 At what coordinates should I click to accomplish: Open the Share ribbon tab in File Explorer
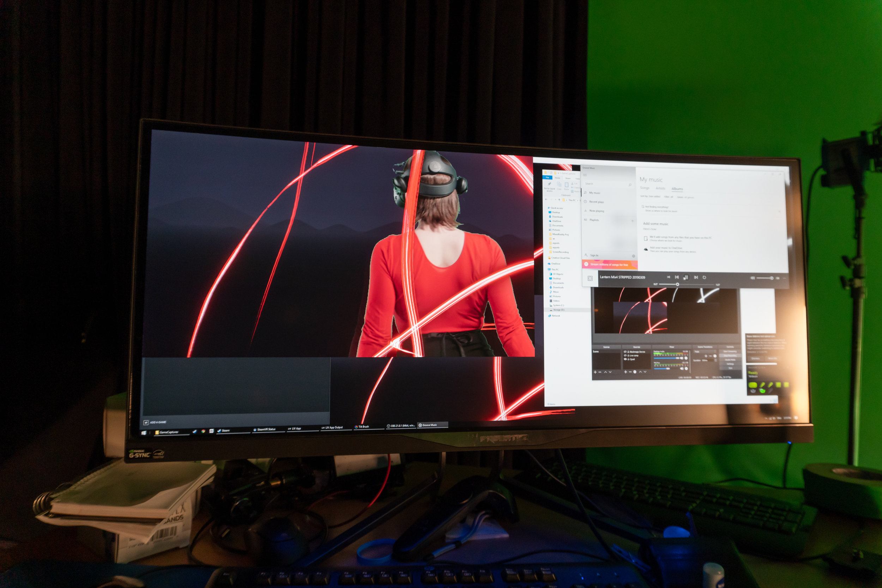568,178
